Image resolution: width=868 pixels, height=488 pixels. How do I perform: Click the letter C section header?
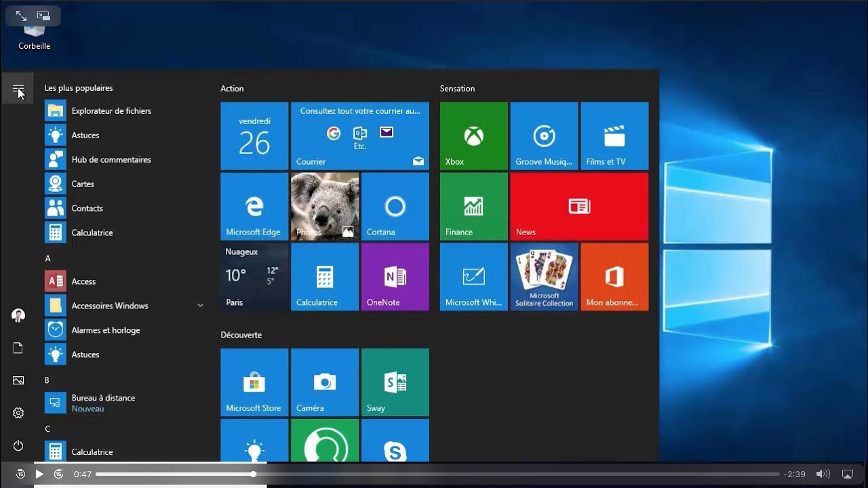(47, 429)
